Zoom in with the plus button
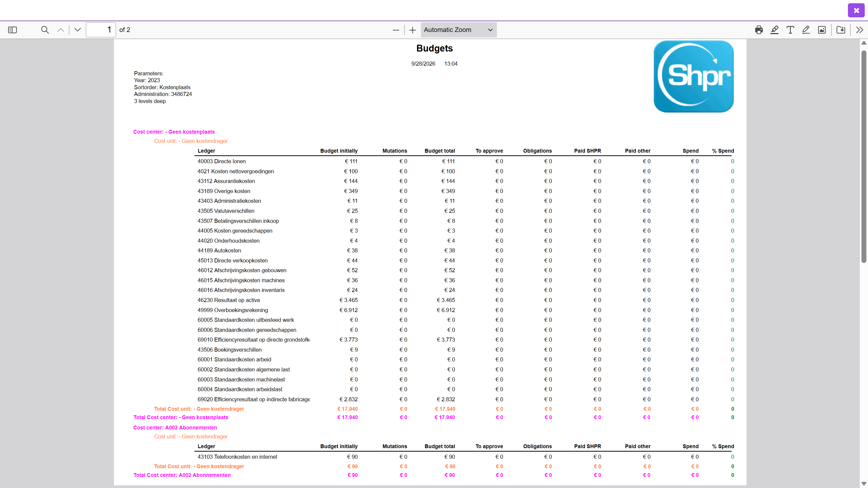 (412, 30)
